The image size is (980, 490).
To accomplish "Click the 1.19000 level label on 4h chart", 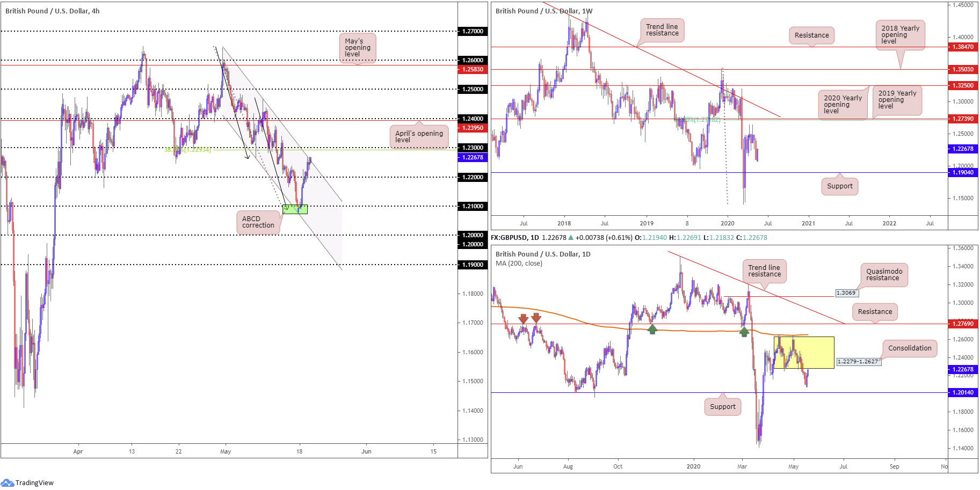I will click(473, 265).
